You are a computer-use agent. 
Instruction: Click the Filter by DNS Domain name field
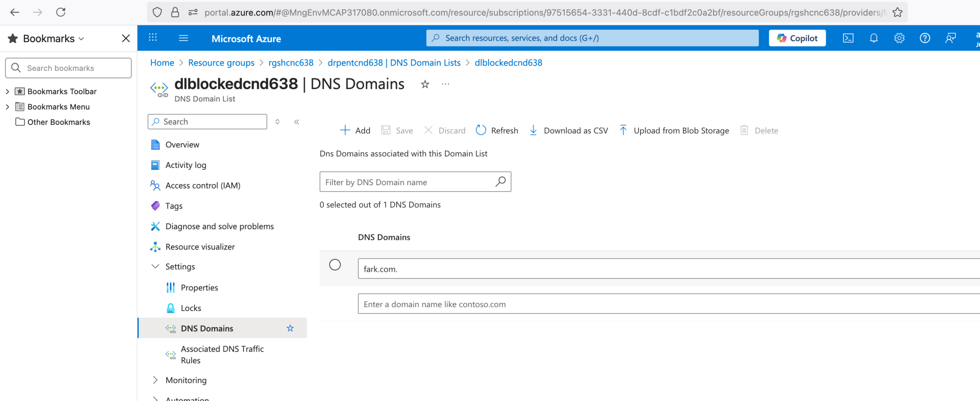point(415,182)
